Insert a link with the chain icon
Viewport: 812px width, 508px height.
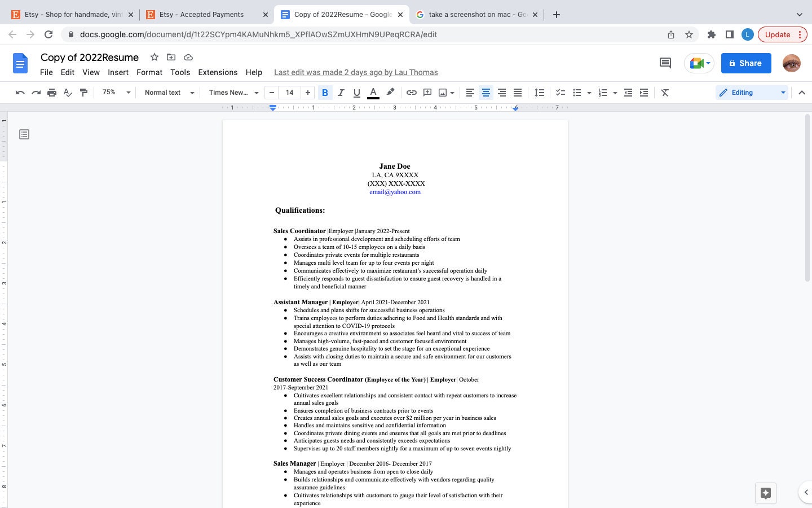tap(412, 93)
